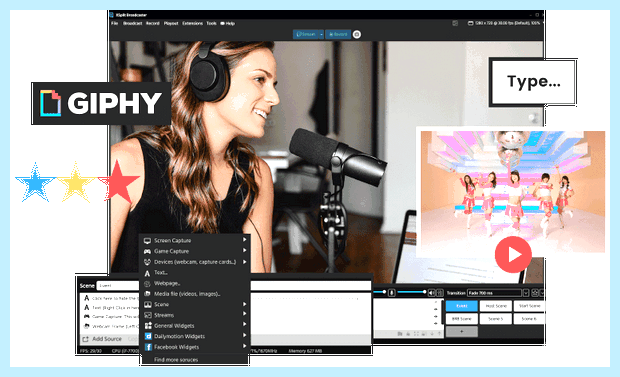Select the Game Capture source row
Image resolution: width=620 pixels, height=377 pixels.
[110, 317]
